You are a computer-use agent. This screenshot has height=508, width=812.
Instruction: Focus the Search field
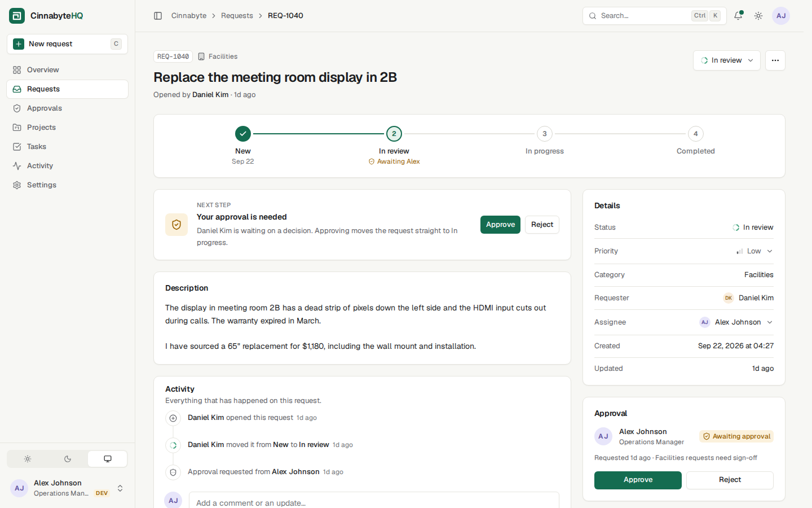click(x=654, y=16)
